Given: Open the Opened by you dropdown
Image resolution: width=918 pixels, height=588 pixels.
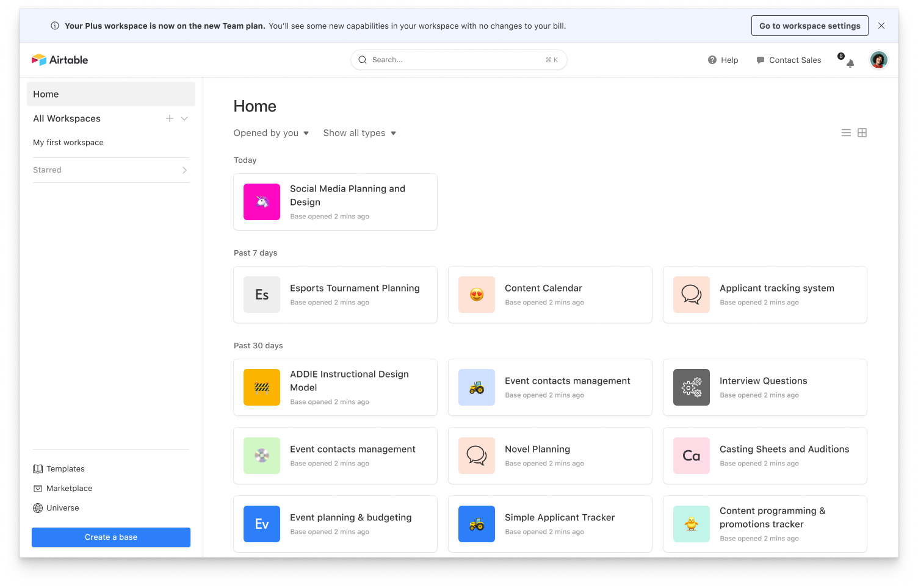Looking at the screenshot, I should [x=272, y=133].
